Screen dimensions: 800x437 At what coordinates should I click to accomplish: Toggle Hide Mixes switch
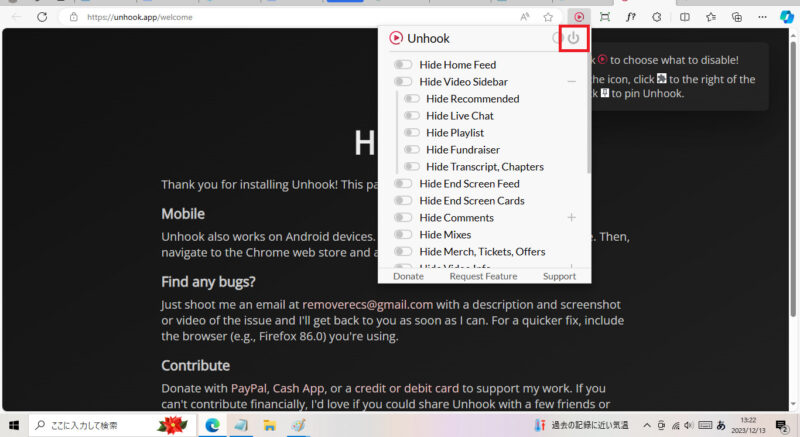pyautogui.click(x=403, y=235)
